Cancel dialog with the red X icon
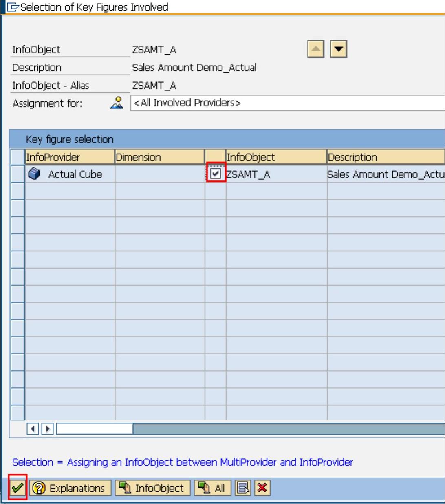Viewport: 445px width, 504px height. point(262,488)
